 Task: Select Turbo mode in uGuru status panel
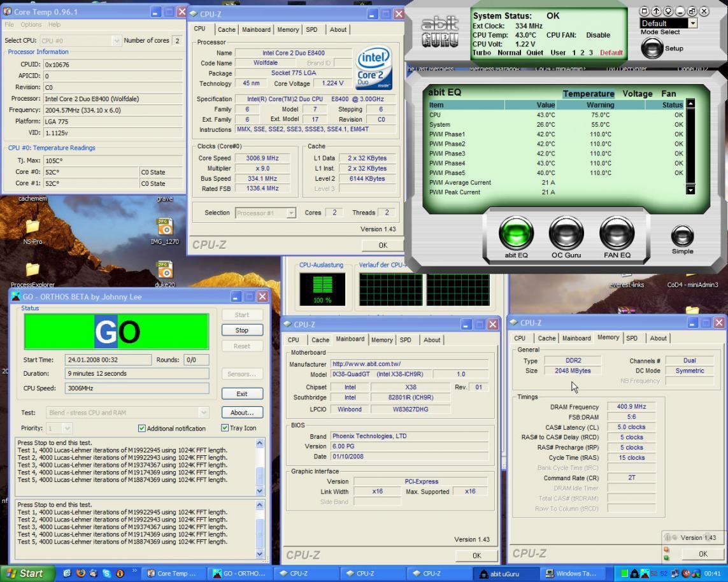click(x=482, y=52)
